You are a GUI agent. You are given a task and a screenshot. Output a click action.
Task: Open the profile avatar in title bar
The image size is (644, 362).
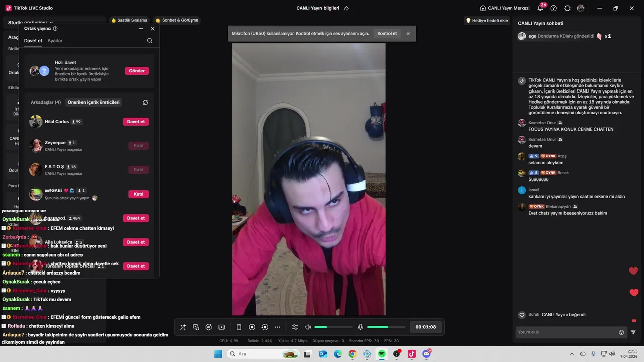click(x=581, y=8)
